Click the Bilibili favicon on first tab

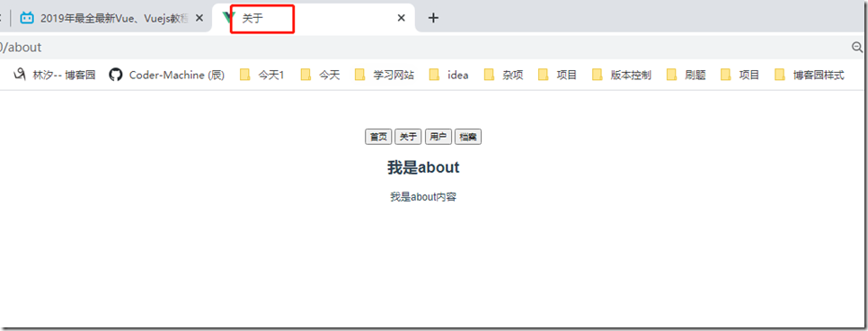pos(27,18)
